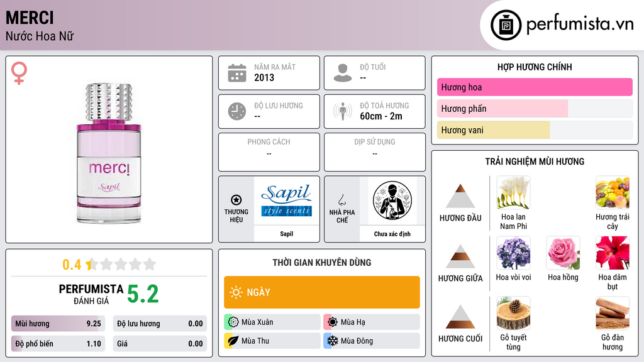Click the Sapil brand name caption

coord(287,234)
